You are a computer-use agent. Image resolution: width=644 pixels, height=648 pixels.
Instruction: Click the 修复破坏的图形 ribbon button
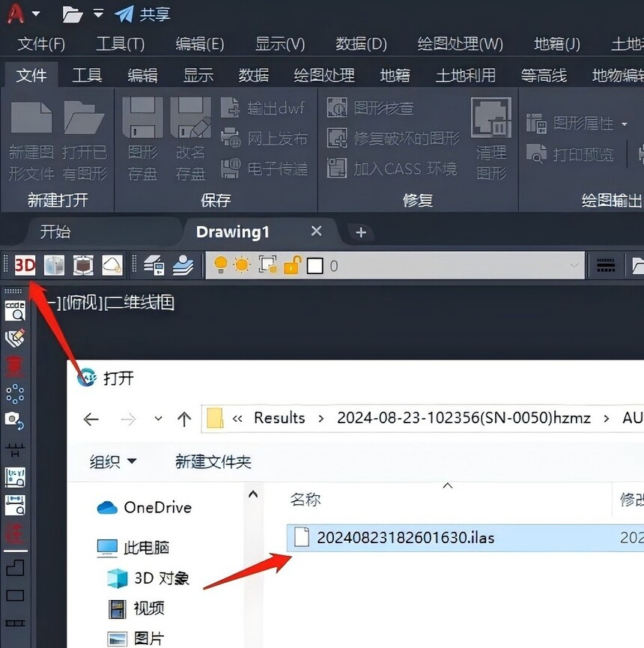pyautogui.click(x=393, y=139)
